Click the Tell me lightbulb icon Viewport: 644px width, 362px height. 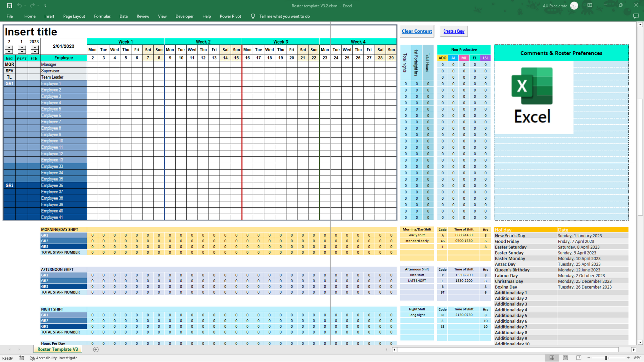[x=253, y=16]
